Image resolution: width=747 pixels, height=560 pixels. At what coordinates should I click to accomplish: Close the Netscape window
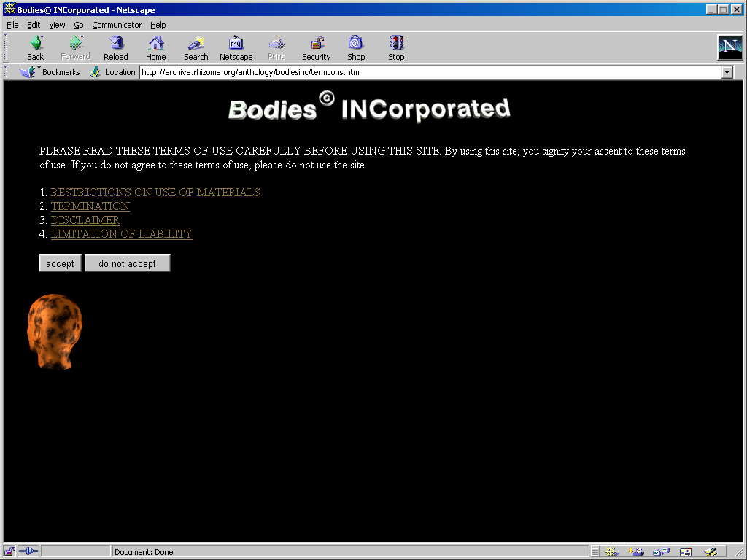click(735, 9)
